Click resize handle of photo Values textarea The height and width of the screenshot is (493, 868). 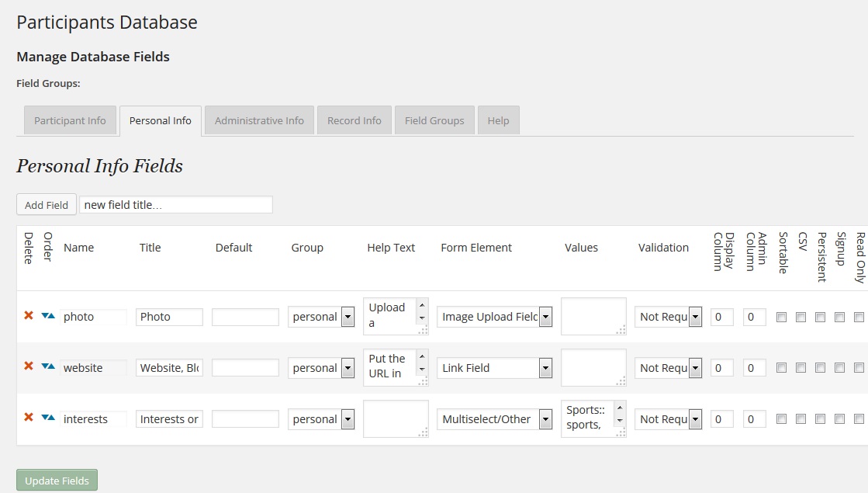coord(621,330)
